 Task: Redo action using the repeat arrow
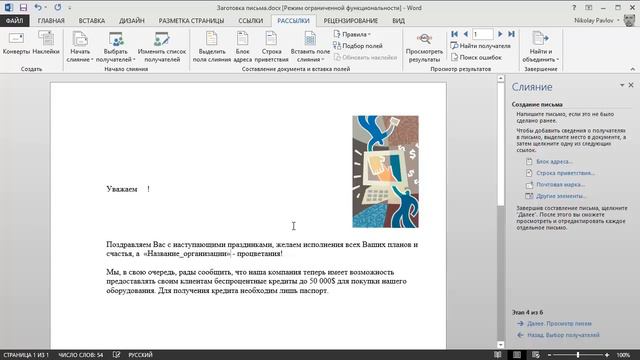pos(58,7)
